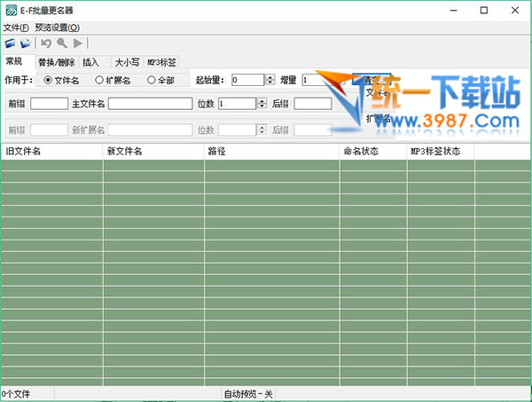Click the open files icon in toolbar

(10, 43)
